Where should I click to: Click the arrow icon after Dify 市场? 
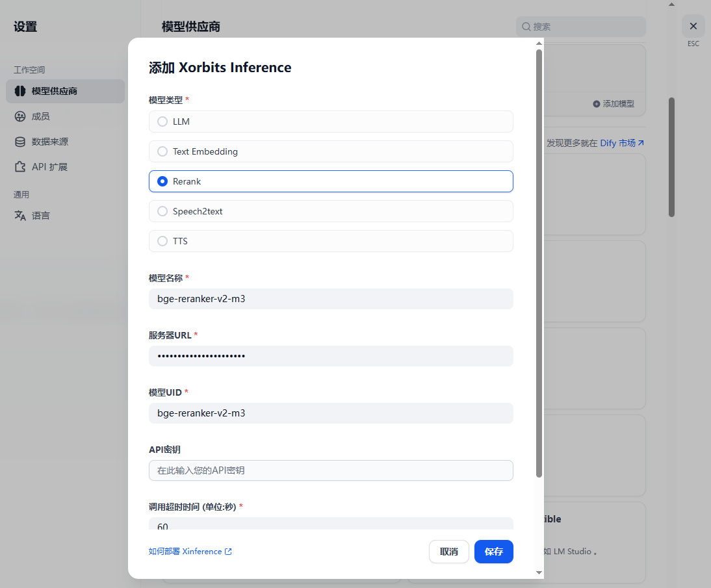coord(641,143)
